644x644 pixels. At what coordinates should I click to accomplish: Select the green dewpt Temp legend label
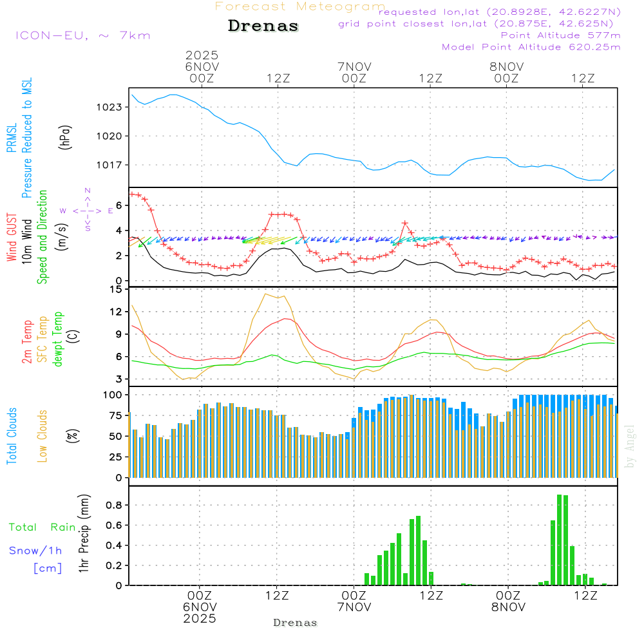click(x=58, y=339)
